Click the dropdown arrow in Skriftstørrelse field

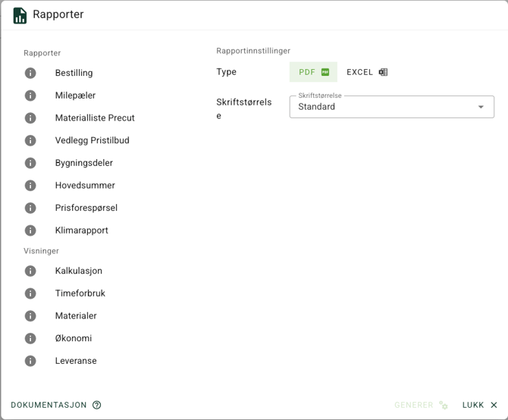coord(481,107)
